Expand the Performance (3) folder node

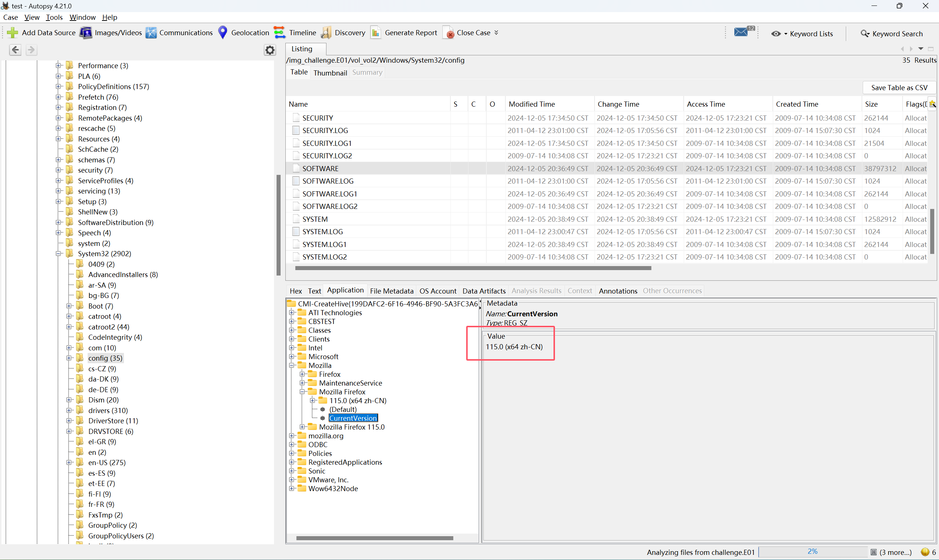[59, 65]
